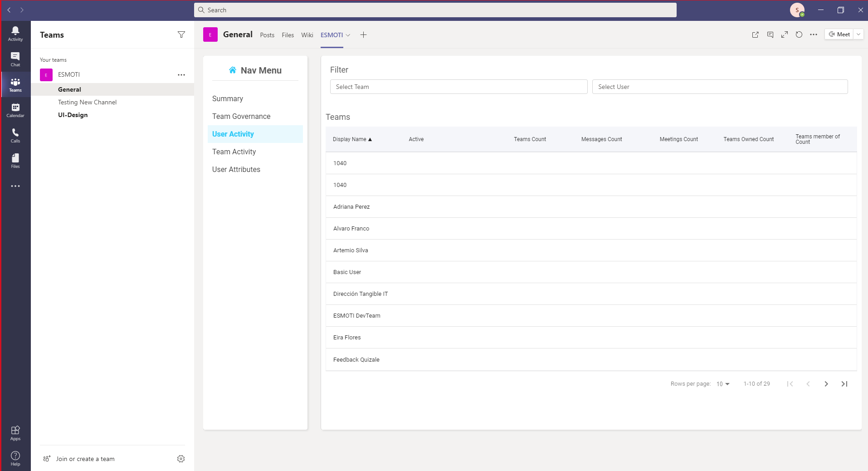Open the Select User filter dropdown
Image resolution: width=868 pixels, height=471 pixels.
point(720,87)
